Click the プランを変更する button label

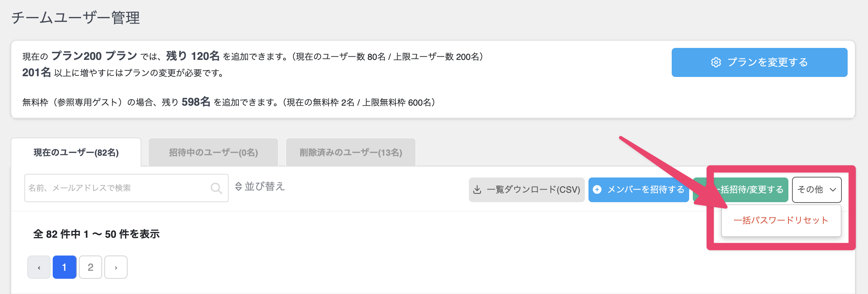click(x=767, y=62)
